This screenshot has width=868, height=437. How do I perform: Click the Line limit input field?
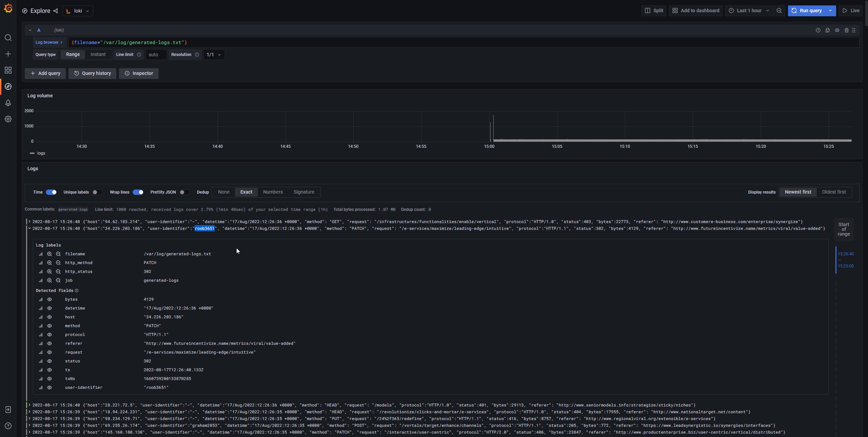[156, 55]
